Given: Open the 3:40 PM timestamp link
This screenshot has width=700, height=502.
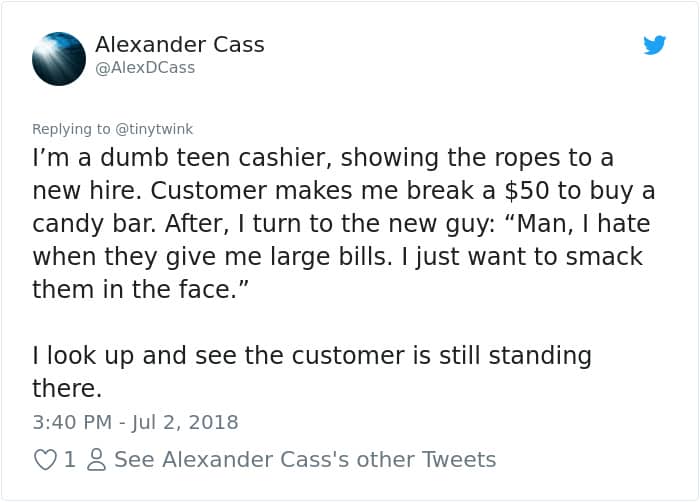Looking at the screenshot, I should 72,422.
